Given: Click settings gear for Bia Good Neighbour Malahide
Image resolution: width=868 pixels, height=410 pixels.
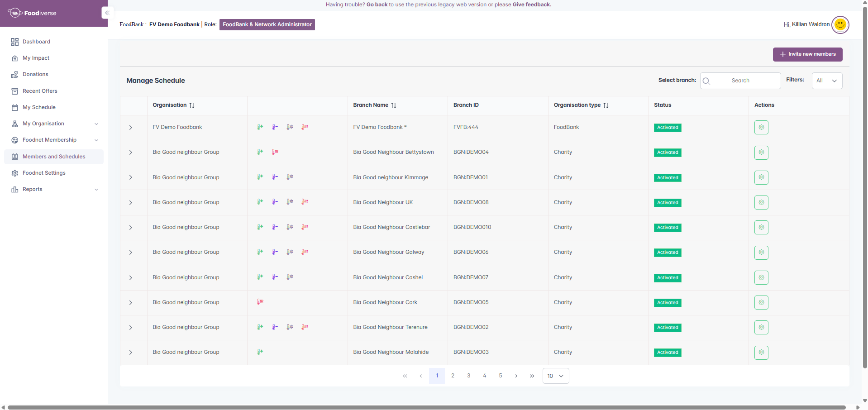Looking at the screenshot, I should [x=761, y=353].
